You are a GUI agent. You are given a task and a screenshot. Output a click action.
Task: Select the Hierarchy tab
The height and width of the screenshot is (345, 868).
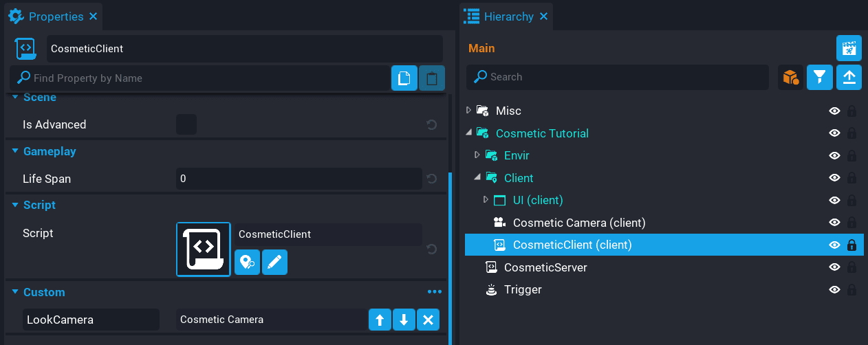[x=508, y=16]
